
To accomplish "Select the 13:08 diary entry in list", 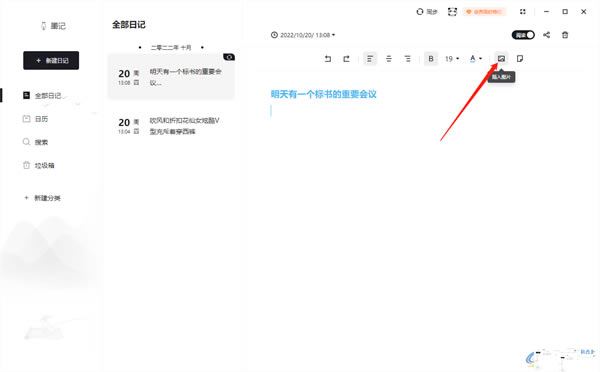I will (x=171, y=77).
